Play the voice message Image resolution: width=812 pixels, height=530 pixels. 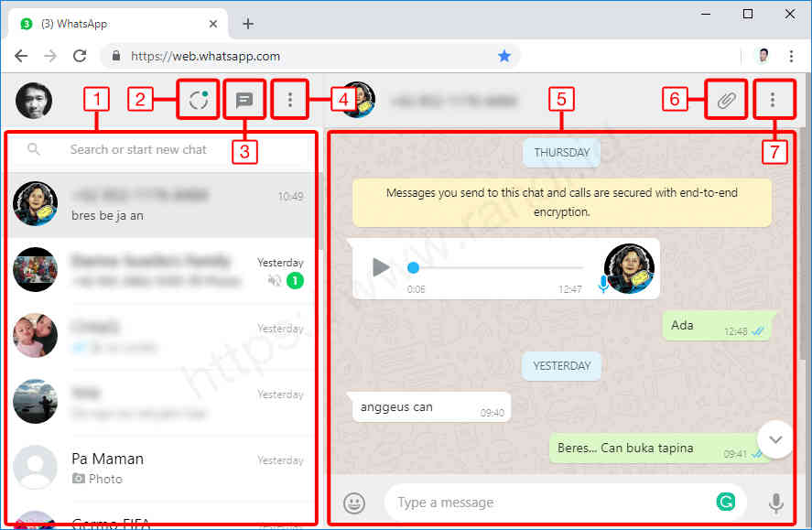(x=381, y=267)
